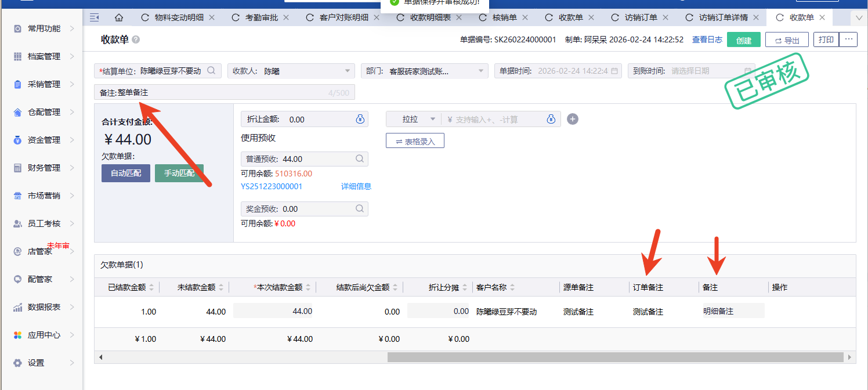Image resolution: width=868 pixels, height=390 pixels.
Task: Expand 资金管理 in the sidebar
Action: (44, 140)
